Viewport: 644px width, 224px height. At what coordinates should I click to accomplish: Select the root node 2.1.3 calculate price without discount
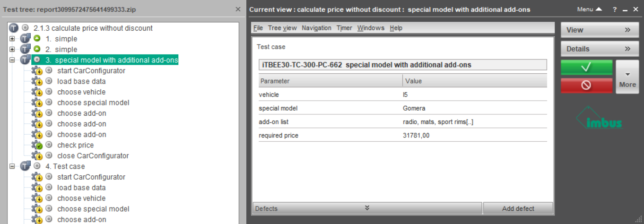(93, 28)
